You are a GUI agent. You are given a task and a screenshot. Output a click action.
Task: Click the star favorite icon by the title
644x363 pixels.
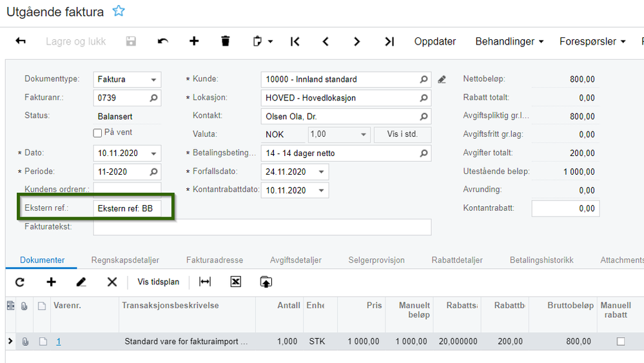point(119,11)
